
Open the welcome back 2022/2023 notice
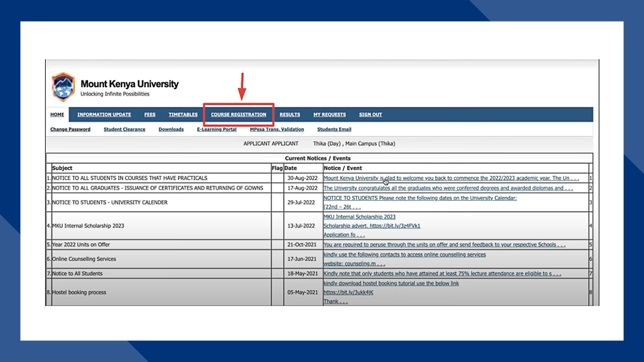tap(451, 178)
